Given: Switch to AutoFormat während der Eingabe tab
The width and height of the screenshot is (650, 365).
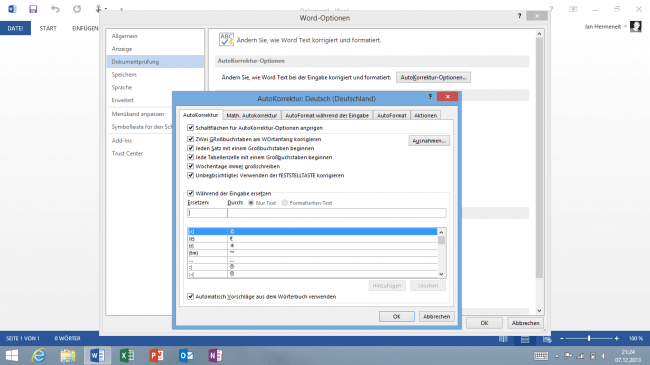Looking at the screenshot, I should coord(327,115).
